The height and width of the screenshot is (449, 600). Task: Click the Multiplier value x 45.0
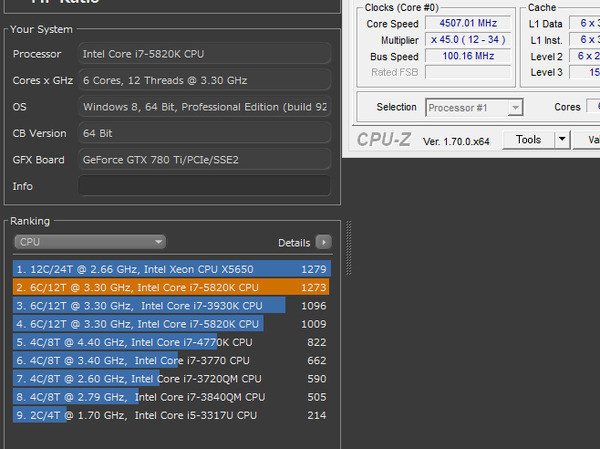coord(468,39)
